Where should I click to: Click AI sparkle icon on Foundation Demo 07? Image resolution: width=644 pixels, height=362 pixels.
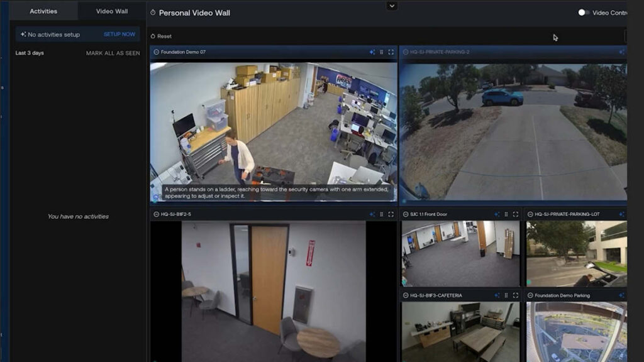coord(372,52)
